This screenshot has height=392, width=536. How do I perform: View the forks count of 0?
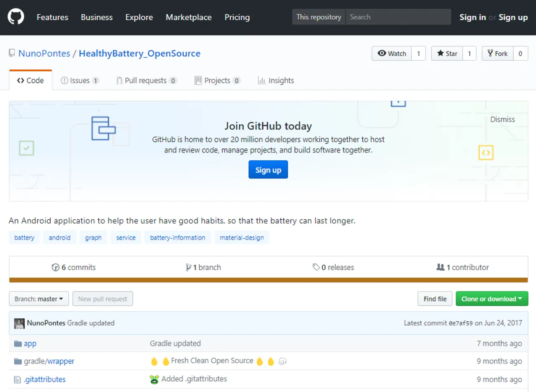[x=521, y=53]
